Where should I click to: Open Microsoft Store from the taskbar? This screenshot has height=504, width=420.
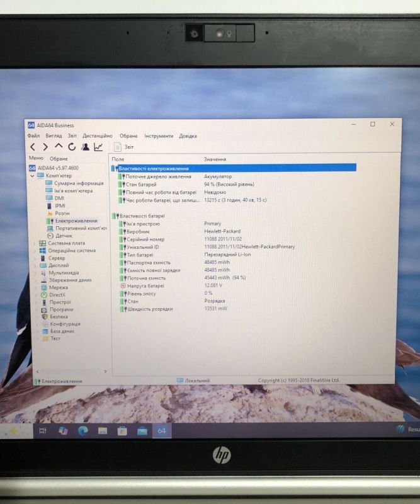(122, 431)
